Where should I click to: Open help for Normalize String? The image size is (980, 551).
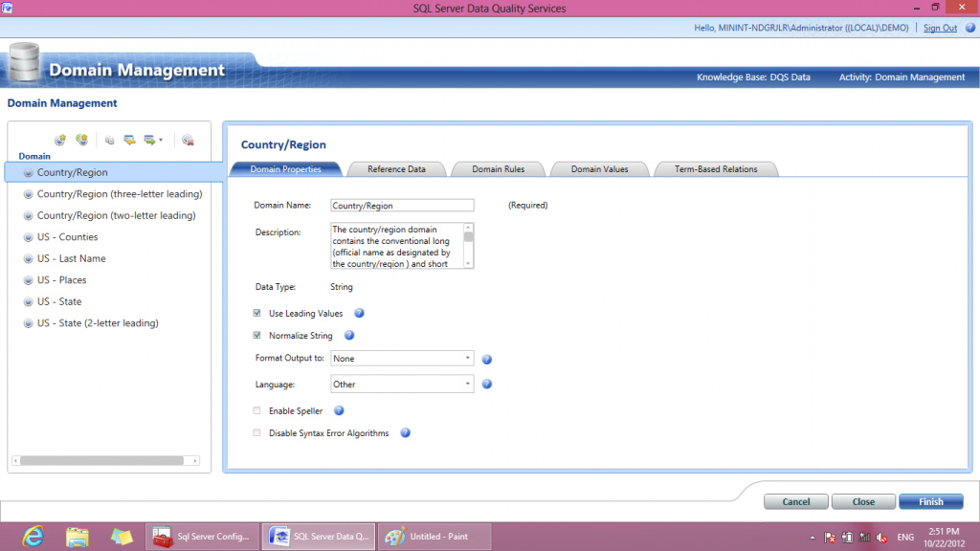[349, 336]
